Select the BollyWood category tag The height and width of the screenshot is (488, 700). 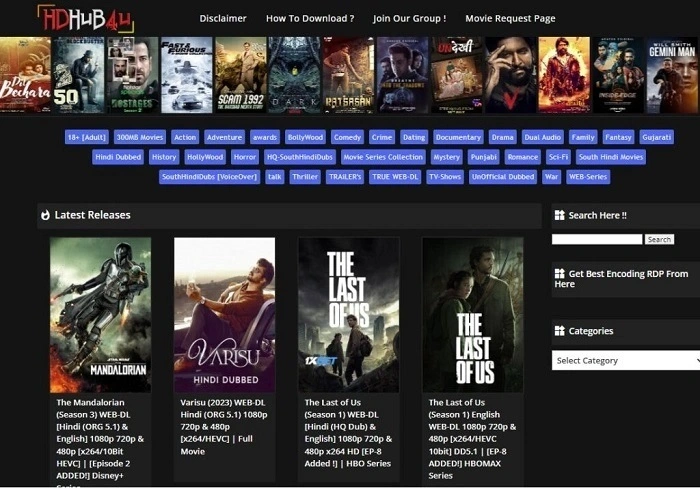pos(305,137)
